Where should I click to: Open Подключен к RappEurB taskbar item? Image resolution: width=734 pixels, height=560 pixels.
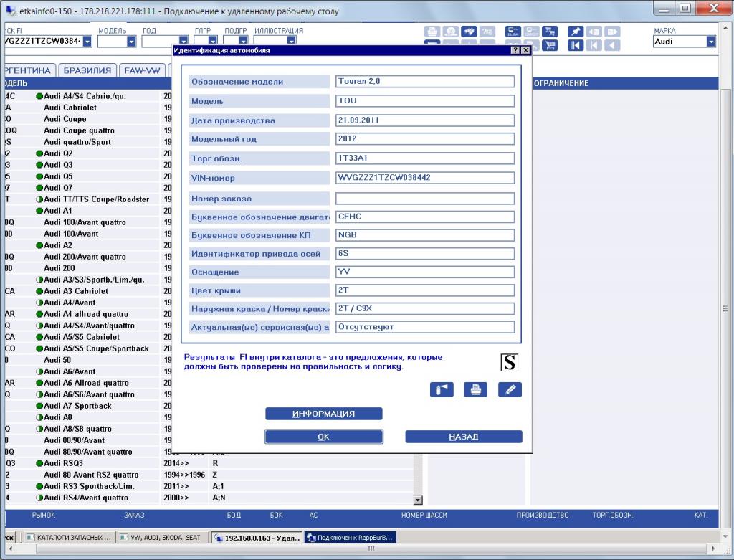coord(350,538)
